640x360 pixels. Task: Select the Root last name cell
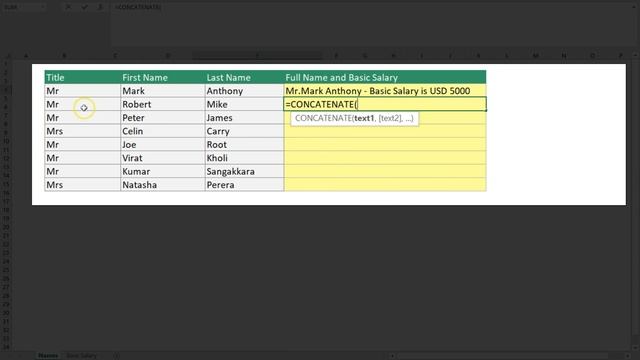(244, 144)
